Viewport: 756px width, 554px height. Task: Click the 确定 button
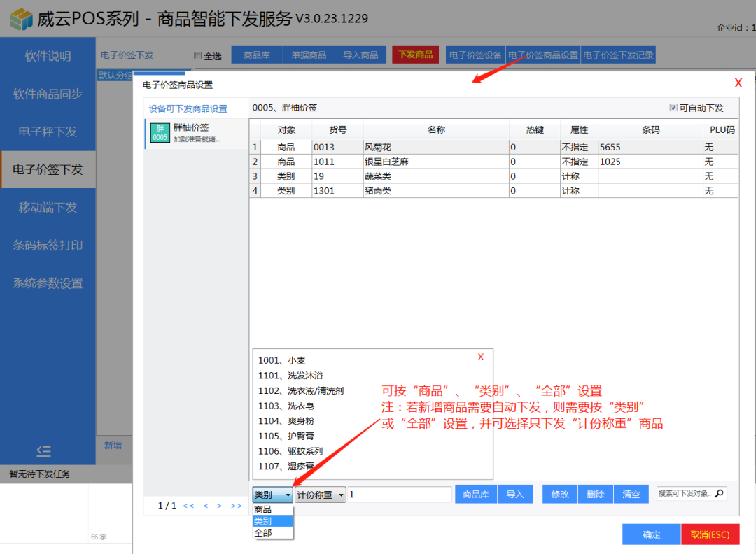[651, 534]
